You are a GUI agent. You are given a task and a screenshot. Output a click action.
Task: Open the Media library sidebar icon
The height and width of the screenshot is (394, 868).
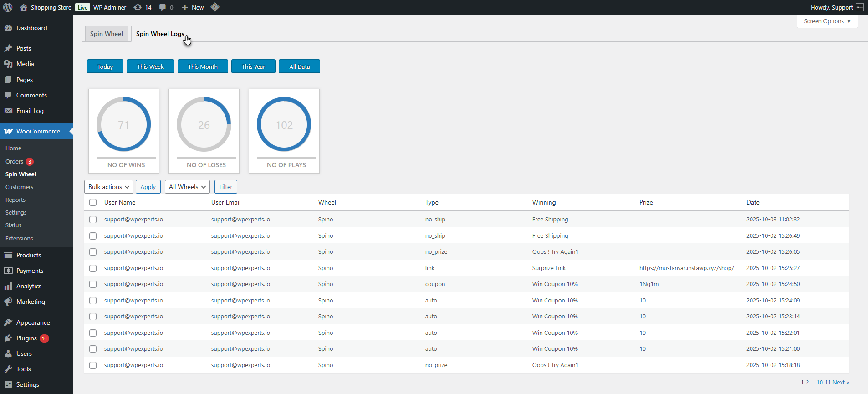[8, 64]
